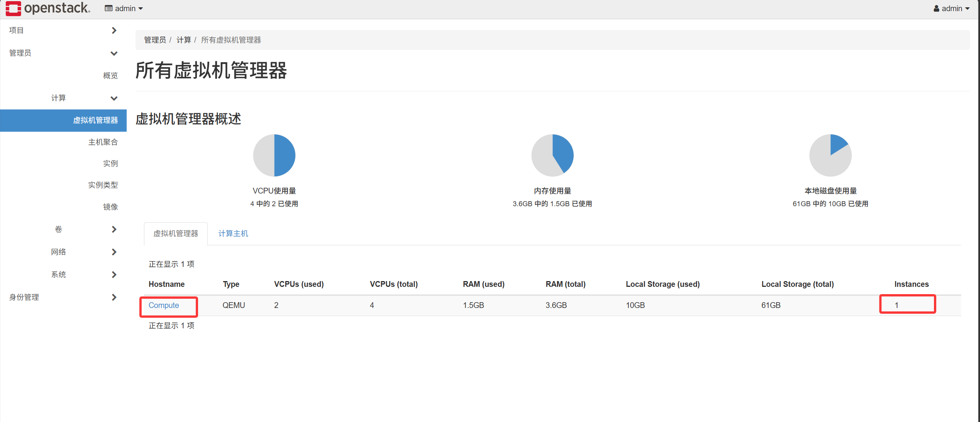Click the VCPU使用量 pie chart
The width and height of the screenshot is (980, 422).
[274, 155]
